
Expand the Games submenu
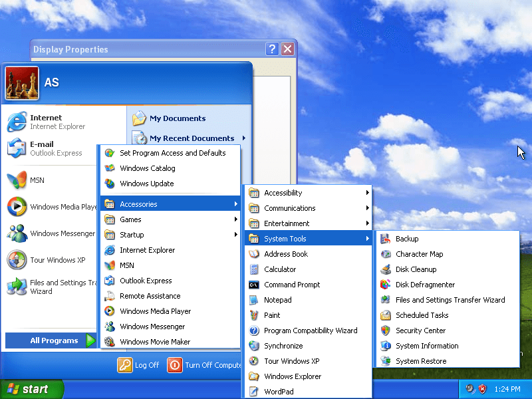170,219
